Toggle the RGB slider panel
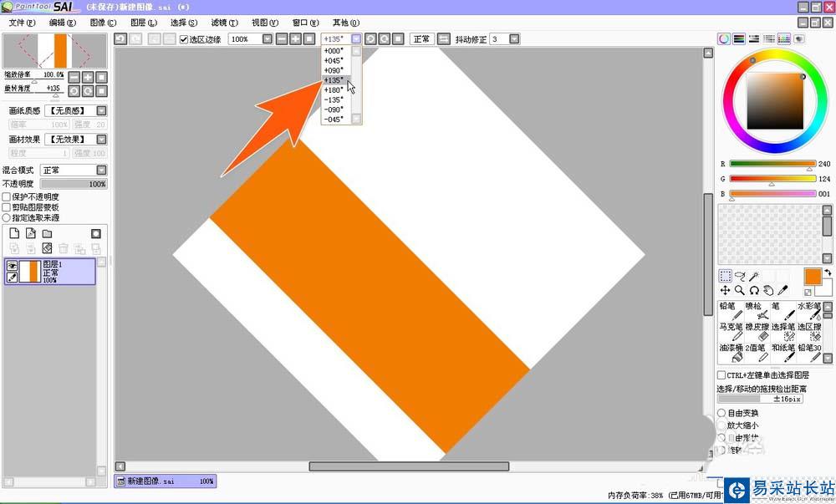The height and width of the screenshot is (504, 836). coord(738,39)
